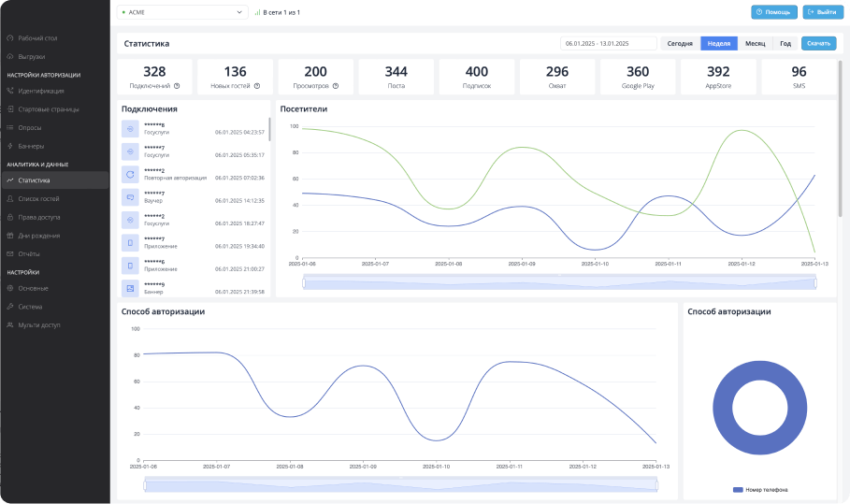This screenshot has height=504, width=850.
Task: Click the Посетители chart range slider
Action: pyautogui.click(x=558, y=282)
